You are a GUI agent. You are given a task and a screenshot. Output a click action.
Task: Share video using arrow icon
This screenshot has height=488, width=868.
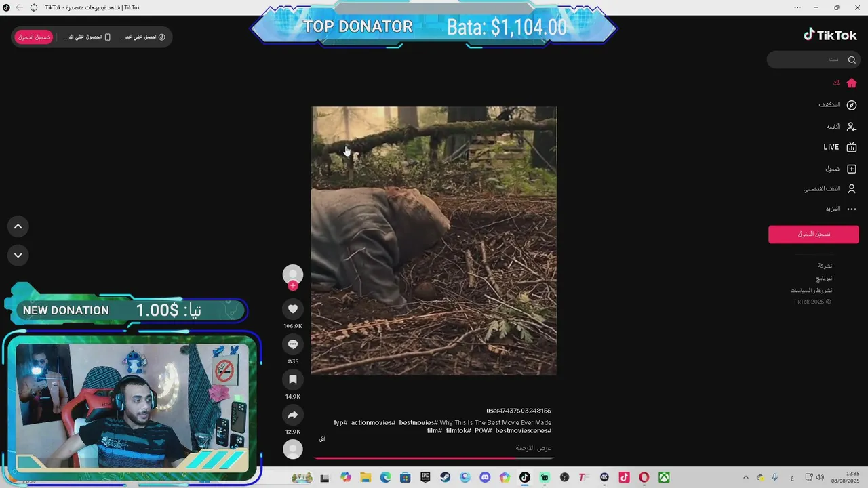pyautogui.click(x=293, y=415)
